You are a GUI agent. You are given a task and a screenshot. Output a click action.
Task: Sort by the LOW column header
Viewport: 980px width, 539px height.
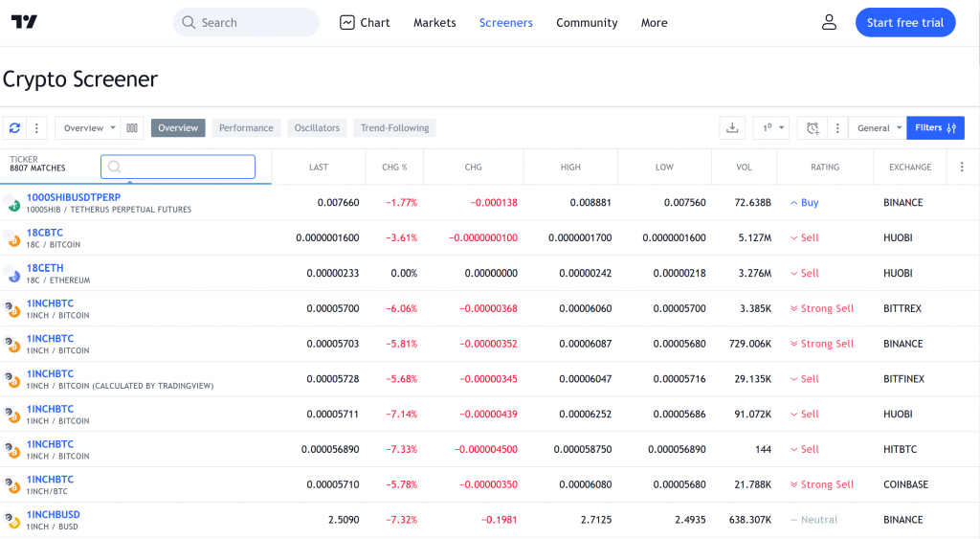coord(664,167)
